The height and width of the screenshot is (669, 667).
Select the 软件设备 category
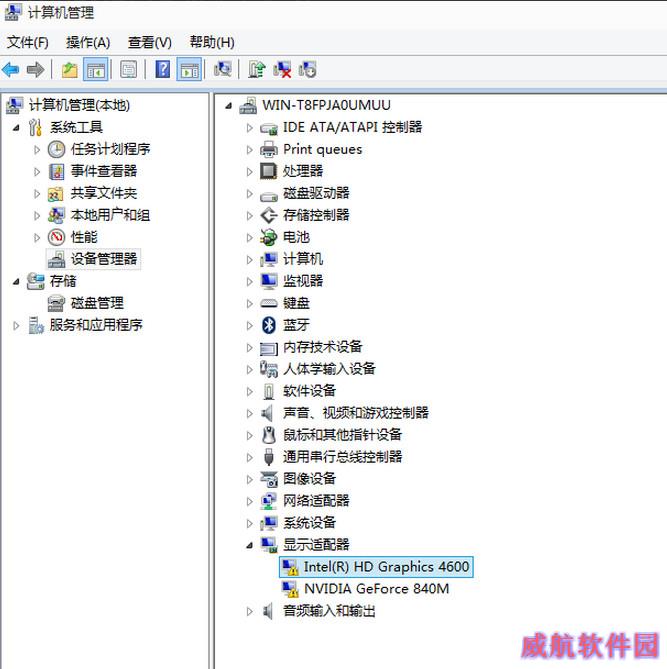(x=309, y=391)
